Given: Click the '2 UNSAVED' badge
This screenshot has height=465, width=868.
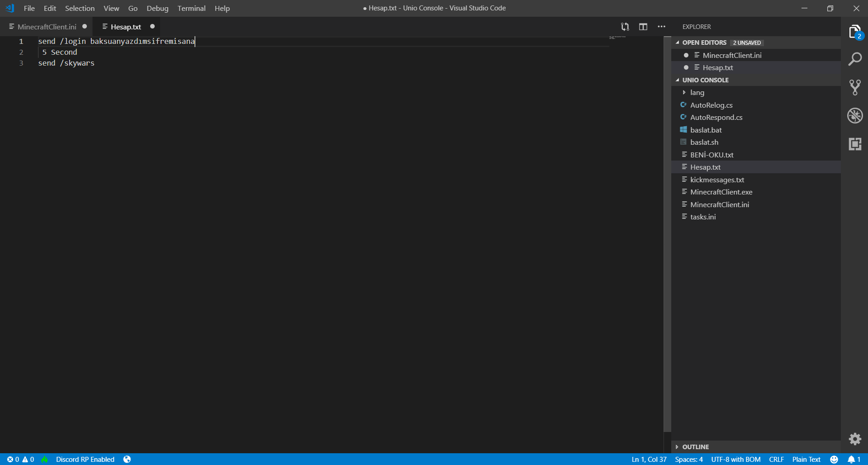Looking at the screenshot, I should tap(747, 43).
